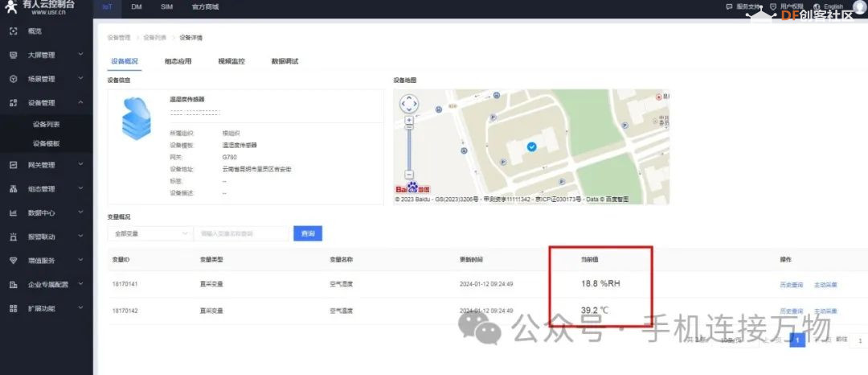Switch to the SIM top navigation tab
868x375 pixels.
click(x=166, y=6)
